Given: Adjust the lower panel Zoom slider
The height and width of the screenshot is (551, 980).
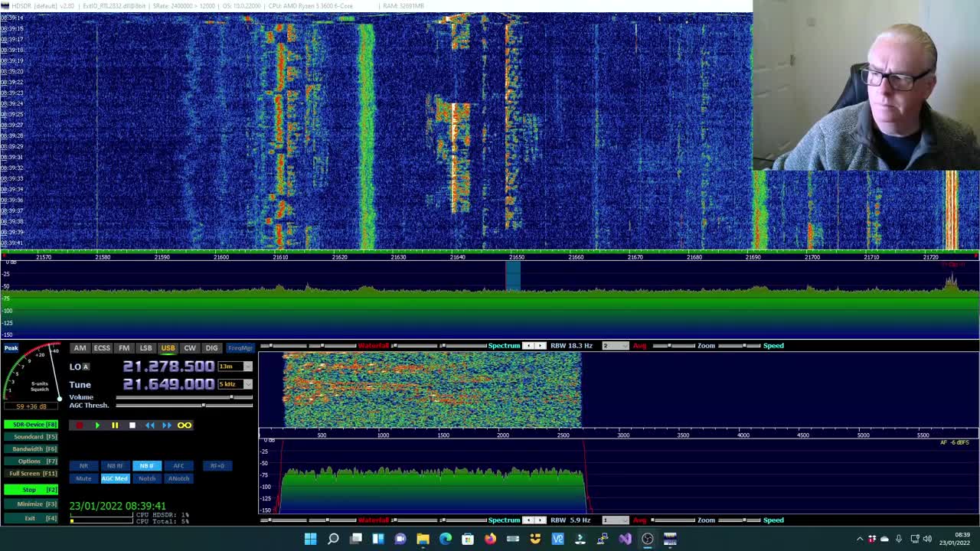Looking at the screenshot, I should (x=672, y=520).
